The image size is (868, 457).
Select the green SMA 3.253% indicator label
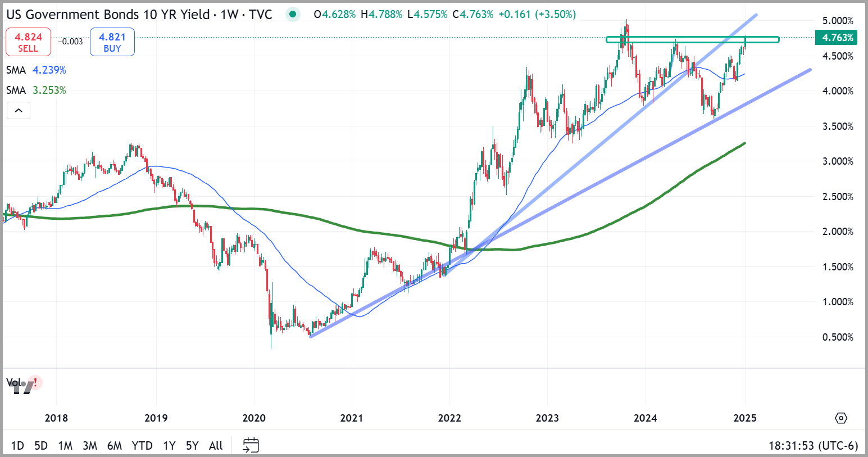36,91
